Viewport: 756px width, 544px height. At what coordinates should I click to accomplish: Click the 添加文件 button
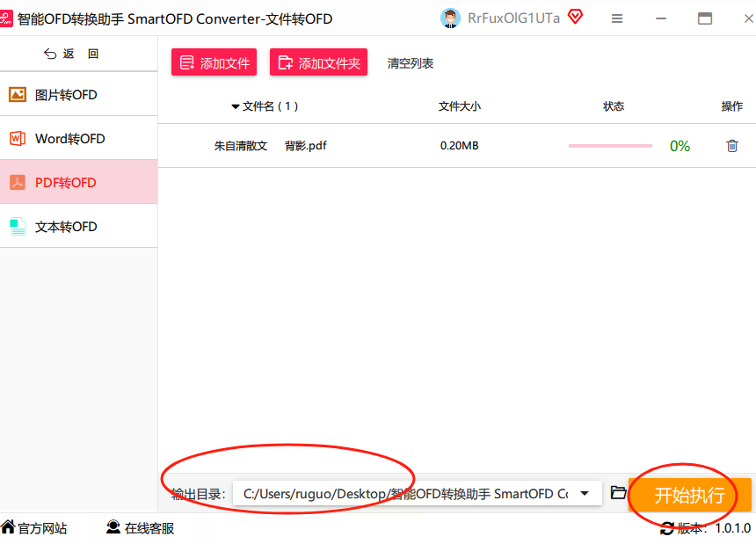pyautogui.click(x=214, y=62)
